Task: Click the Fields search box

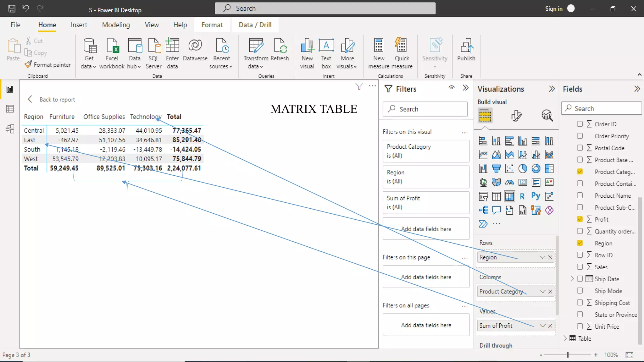Action: click(601, 108)
